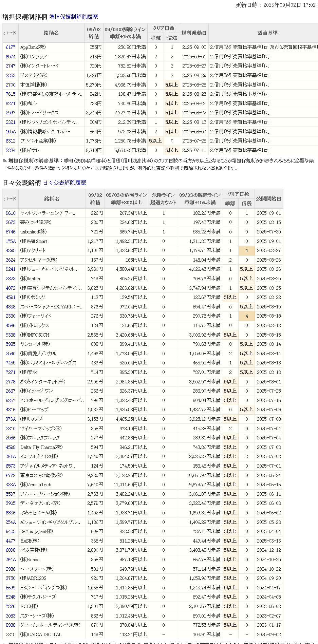Click stock code 9271 link
The width and height of the screenshot is (318, 644).
point(11,103)
